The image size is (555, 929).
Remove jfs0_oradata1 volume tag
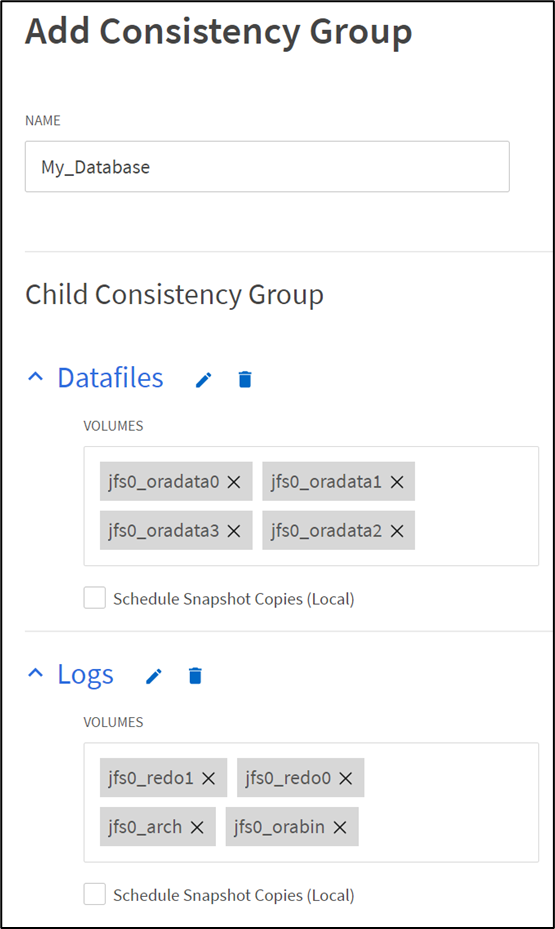[x=397, y=482]
